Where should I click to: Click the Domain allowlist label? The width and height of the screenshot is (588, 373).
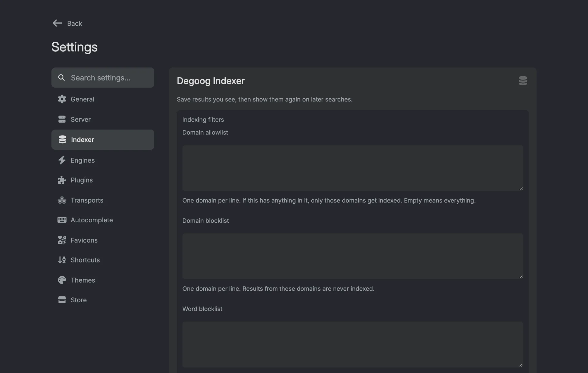coord(205,132)
